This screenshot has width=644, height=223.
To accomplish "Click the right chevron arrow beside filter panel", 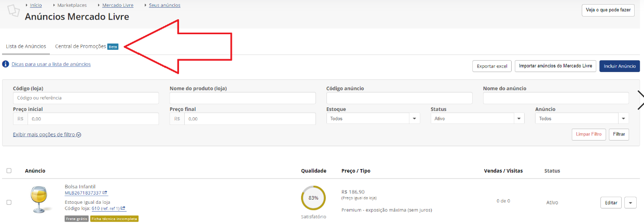I will coord(640,101).
